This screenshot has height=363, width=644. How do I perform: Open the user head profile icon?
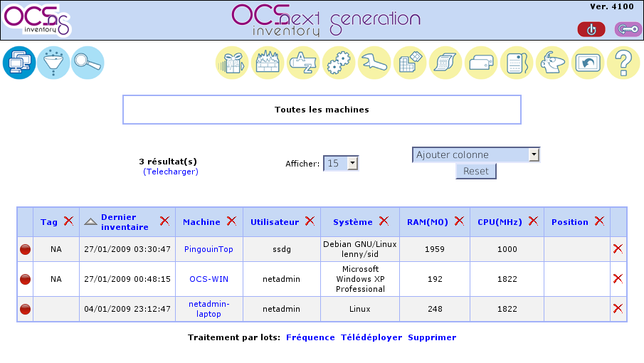point(552,63)
